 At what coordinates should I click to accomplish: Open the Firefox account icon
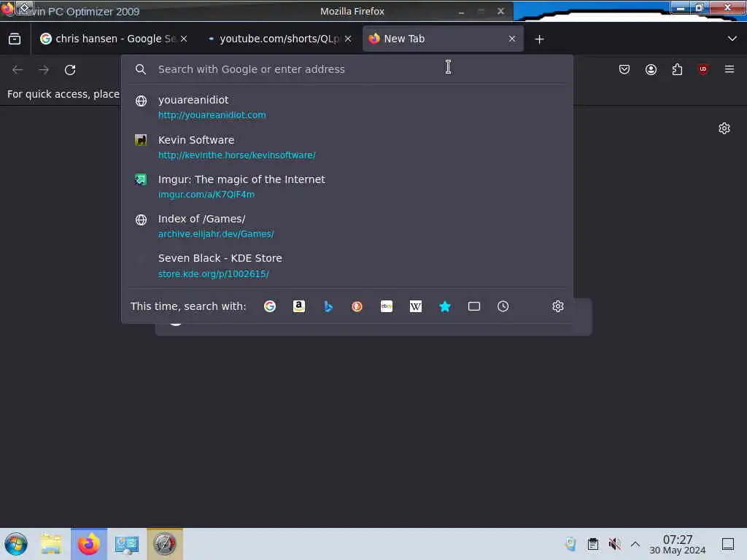pos(651,69)
